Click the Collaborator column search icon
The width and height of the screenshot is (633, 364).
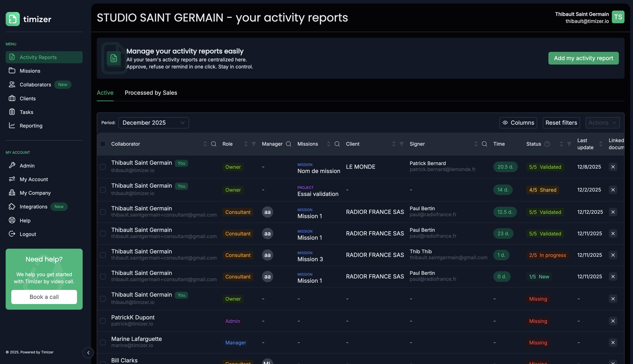(214, 144)
